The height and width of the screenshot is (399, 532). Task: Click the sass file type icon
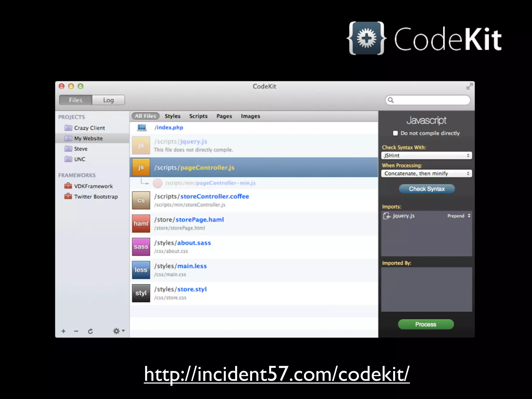pyautogui.click(x=141, y=247)
